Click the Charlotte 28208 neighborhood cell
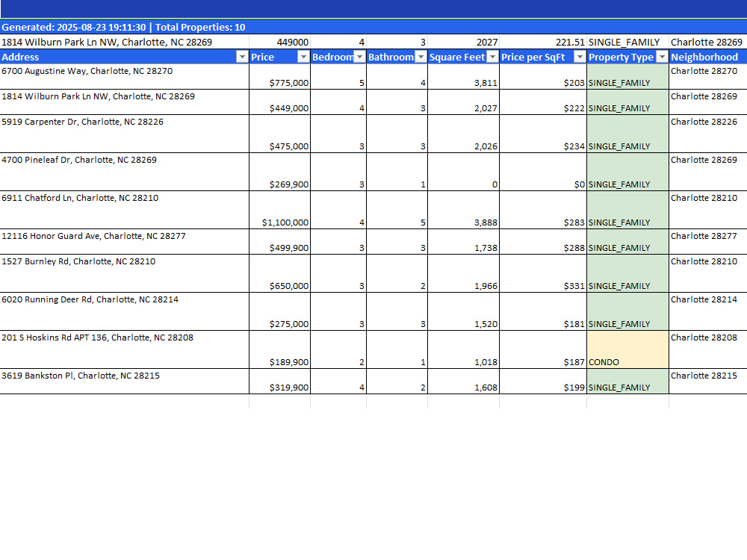 [x=708, y=349]
